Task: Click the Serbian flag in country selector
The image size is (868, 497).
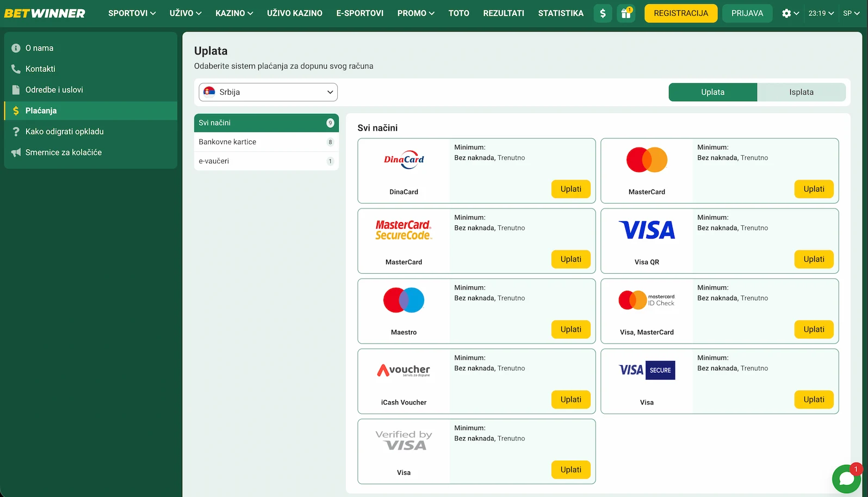Action: (x=209, y=91)
